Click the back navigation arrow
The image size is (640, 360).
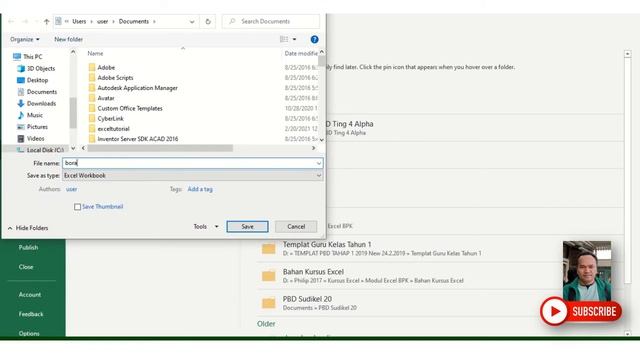11,22
